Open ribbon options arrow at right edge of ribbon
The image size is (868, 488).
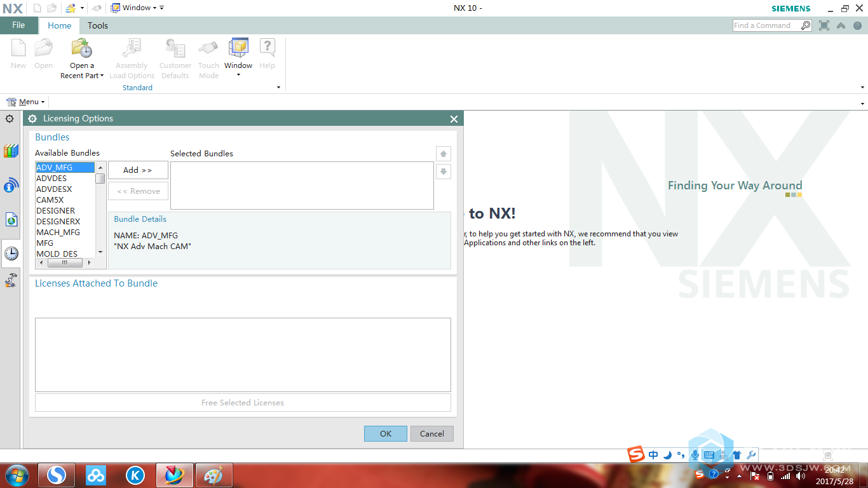tap(862, 88)
